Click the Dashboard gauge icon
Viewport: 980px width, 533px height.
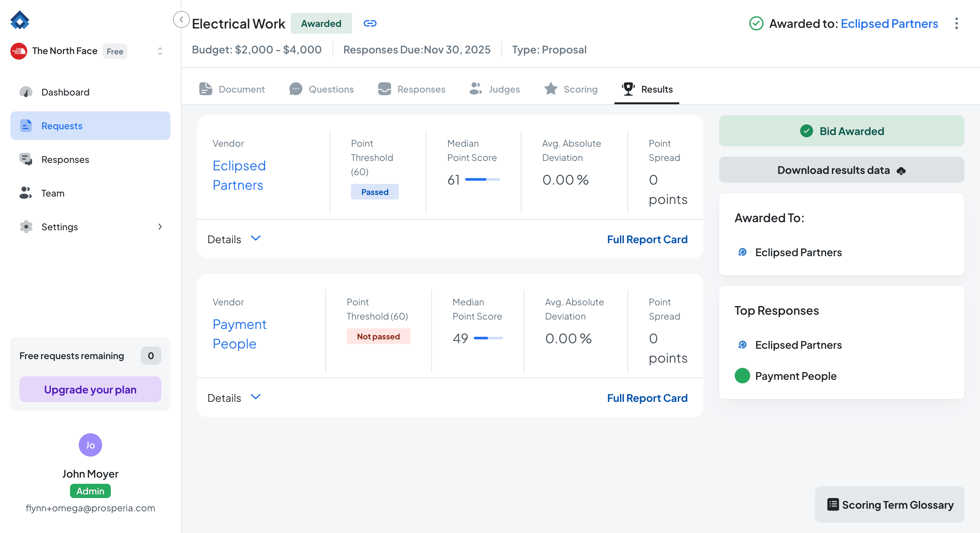pyautogui.click(x=26, y=92)
